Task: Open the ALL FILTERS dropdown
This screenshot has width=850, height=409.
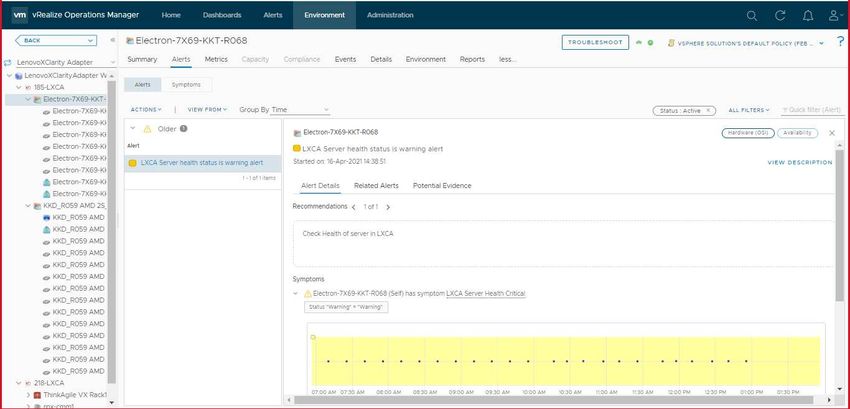Action: click(x=749, y=110)
